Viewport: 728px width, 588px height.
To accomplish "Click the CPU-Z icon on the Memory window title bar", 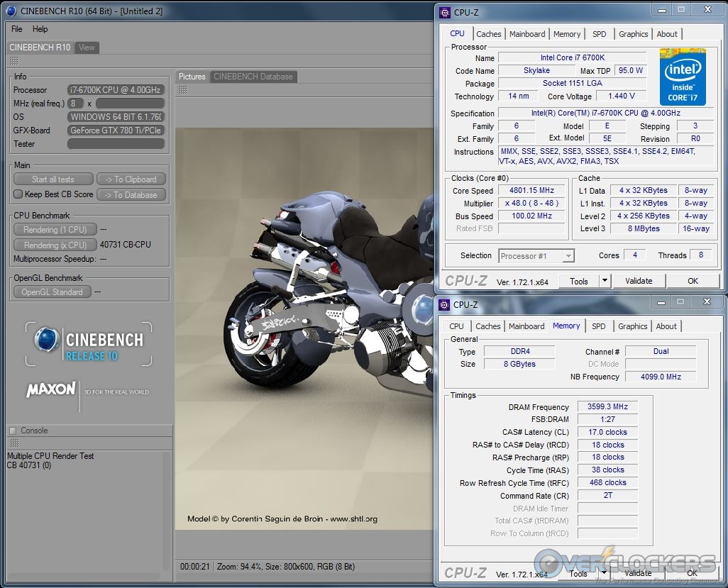I will (x=443, y=304).
